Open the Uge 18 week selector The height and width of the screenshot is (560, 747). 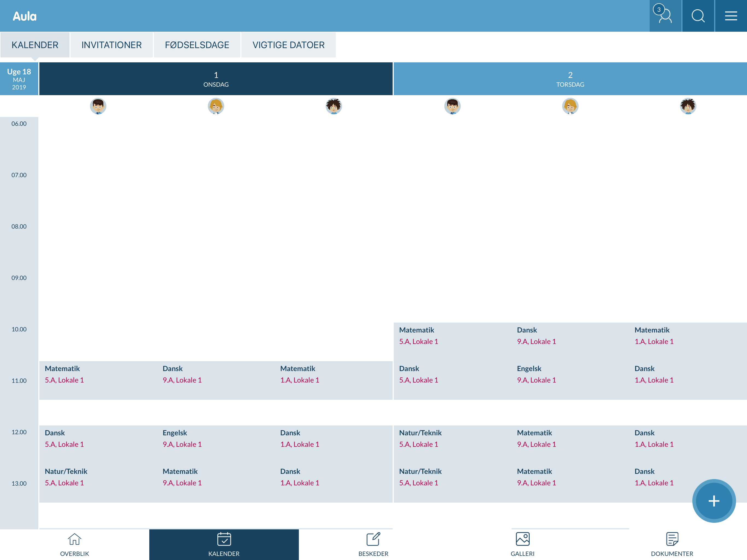click(x=19, y=79)
